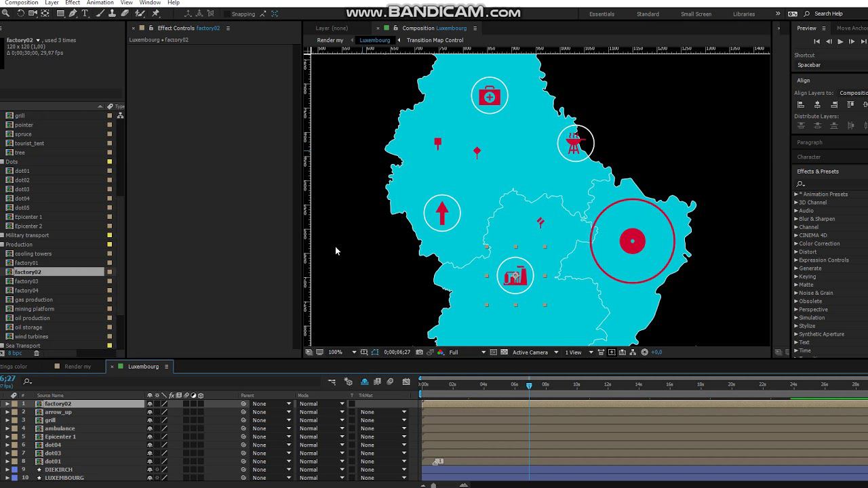Open the Effect menu
Screen dimensions: 868x488
tap(73, 3)
